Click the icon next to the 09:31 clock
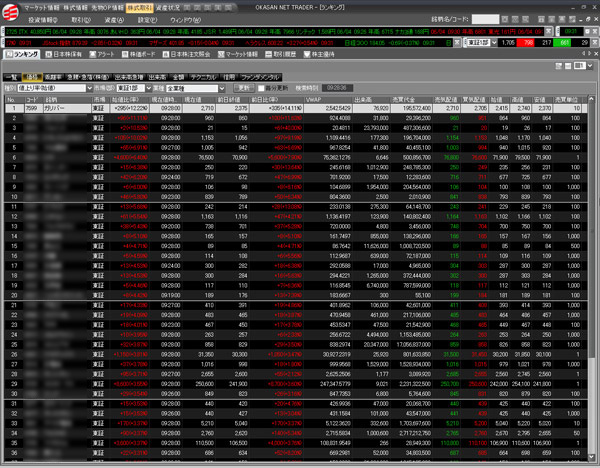600x468 pixels. pyautogui.click(x=587, y=31)
